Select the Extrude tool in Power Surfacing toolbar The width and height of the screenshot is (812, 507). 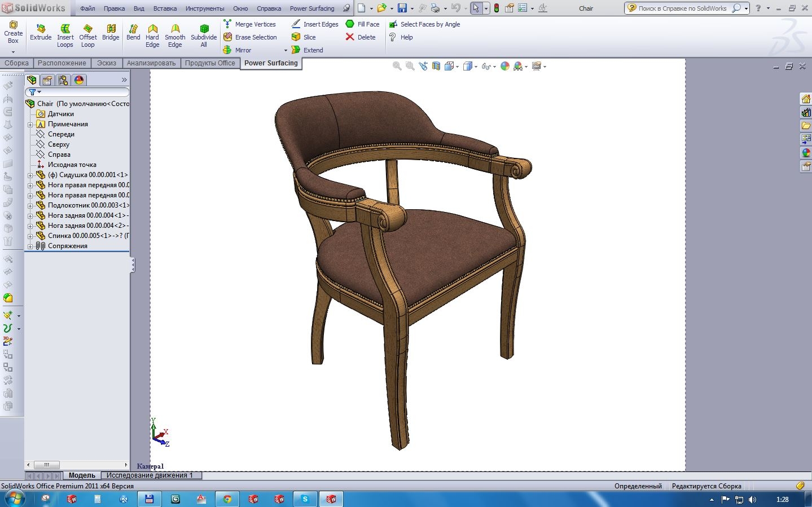click(40, 34)
